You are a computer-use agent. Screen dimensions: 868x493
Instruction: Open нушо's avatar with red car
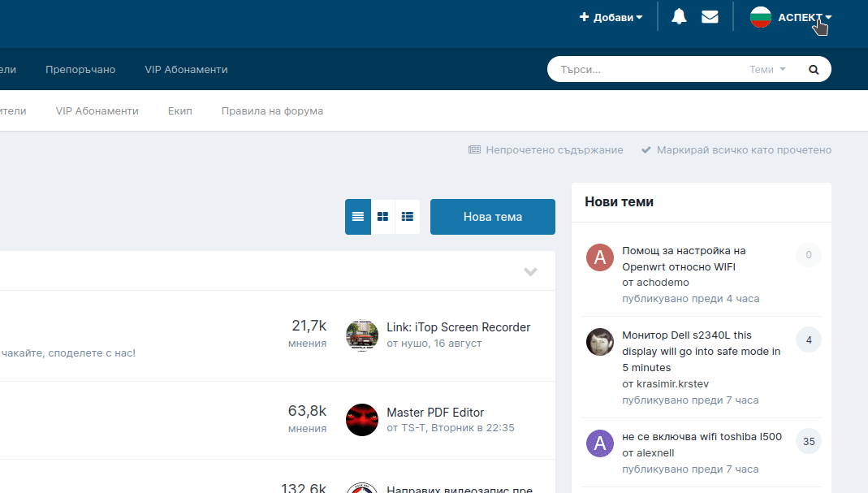click(x=362, y=335)
